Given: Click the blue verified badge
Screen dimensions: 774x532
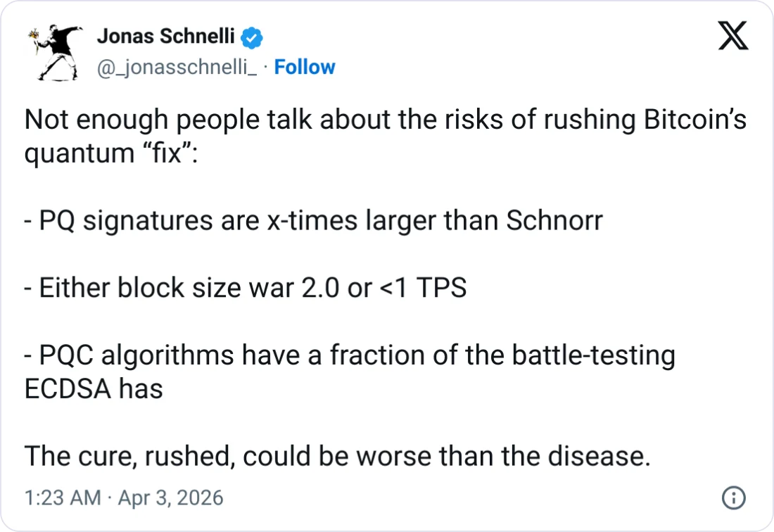Looking at the screenshot, I should (x=253, y=37).
